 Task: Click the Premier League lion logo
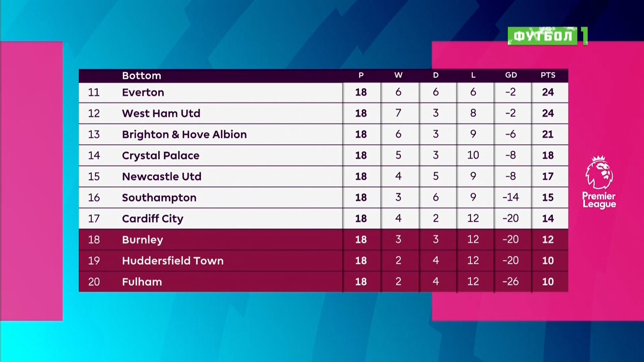click(x=599, y=172)
